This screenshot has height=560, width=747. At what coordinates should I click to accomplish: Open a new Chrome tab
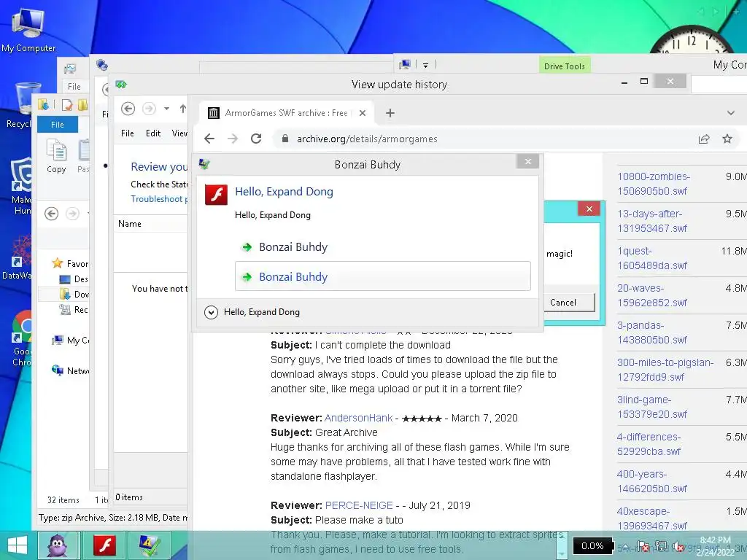click(x=390, y=113)
